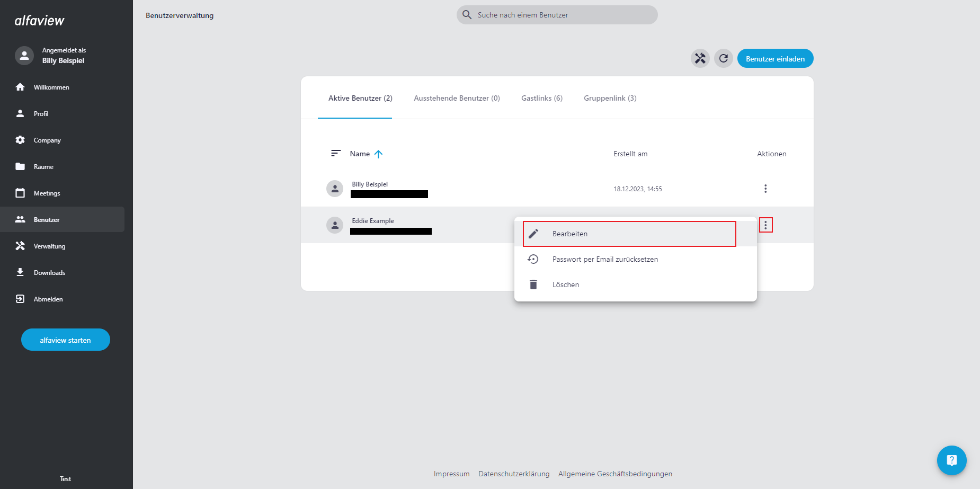Toggle the Name column sort arrow

378,154
